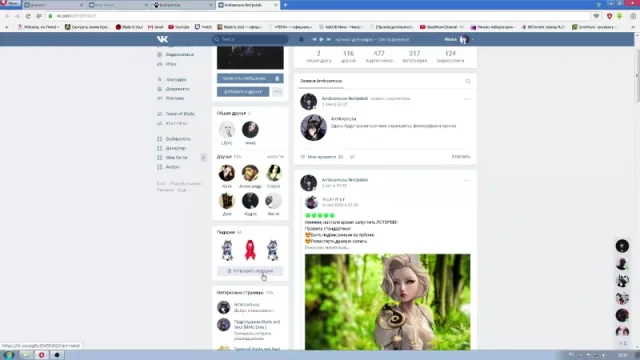The height and width of the screenshot is (360, 640).
Task: Open friend Александр's avatar in the friends block
Action: 250,173
